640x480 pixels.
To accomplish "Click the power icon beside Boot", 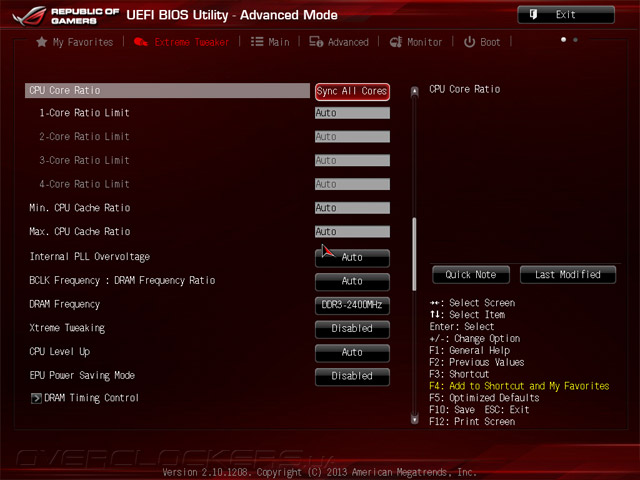I will coord(469,42).
